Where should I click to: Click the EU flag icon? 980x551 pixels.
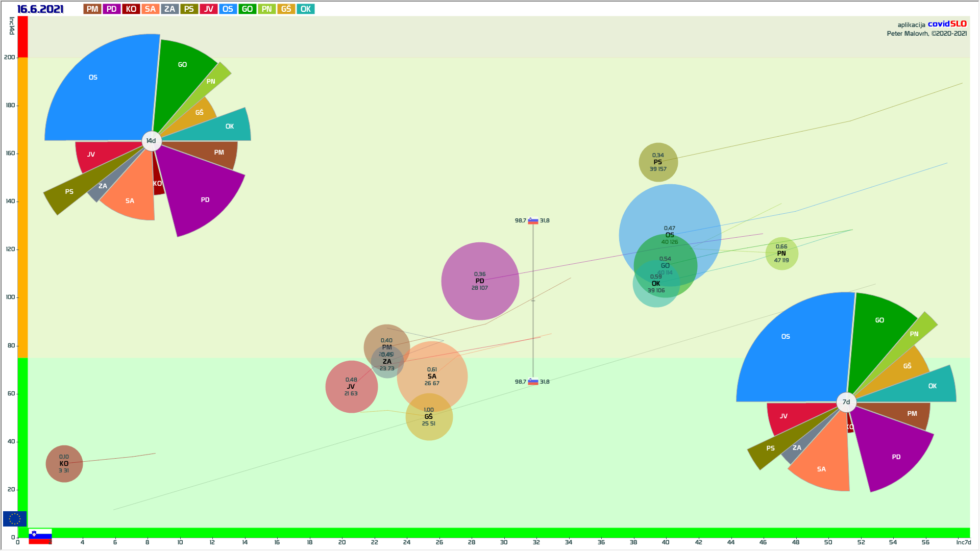(x=14, y=519)
